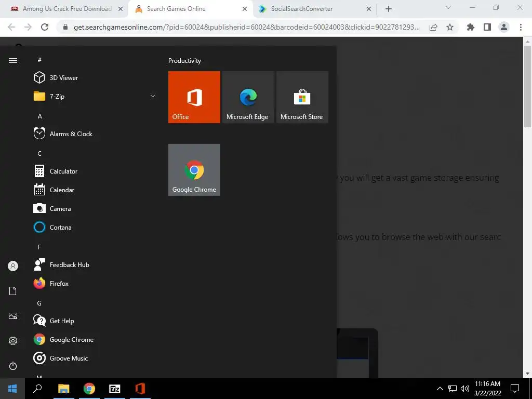The width and height of the screenshot is (532, 399).
Task: Open the Power options in Start
Action: click(13, 366)
